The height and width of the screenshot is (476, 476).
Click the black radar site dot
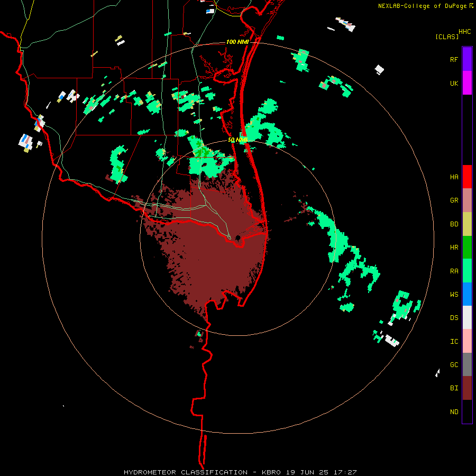coord(237,237)
